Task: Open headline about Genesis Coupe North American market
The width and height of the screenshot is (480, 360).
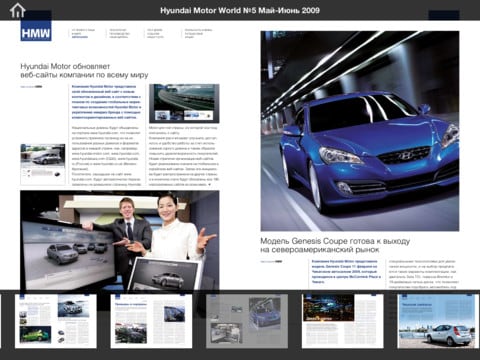Action: tap(335, 245)
